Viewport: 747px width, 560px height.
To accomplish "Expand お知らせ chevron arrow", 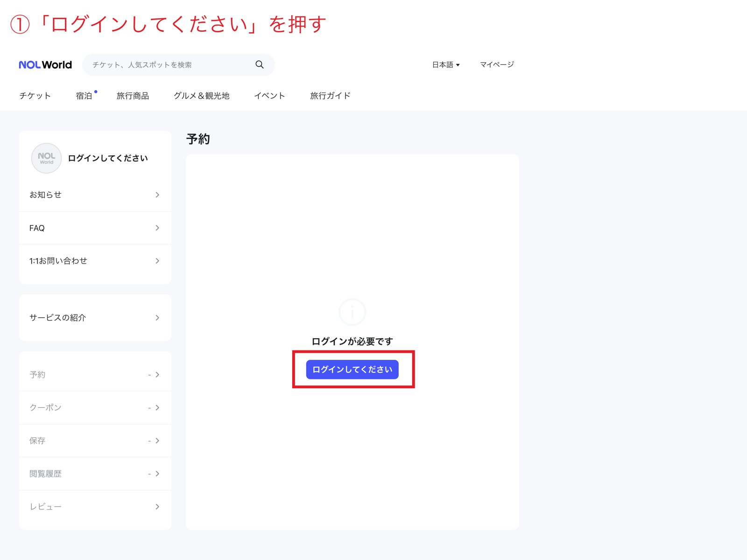I will coord(157,195).
